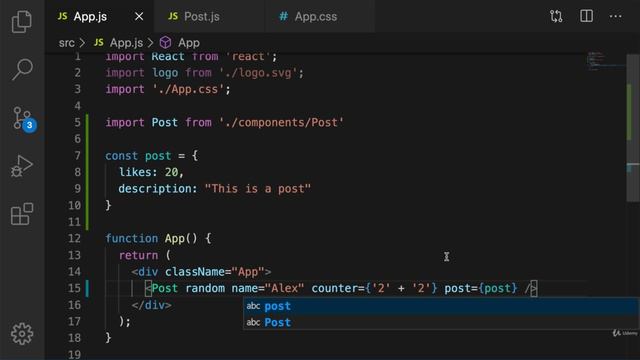Click the Open Changes compare icon
Image resolution: width=640 pixels, height=360 pixels.
click(556, 16)
